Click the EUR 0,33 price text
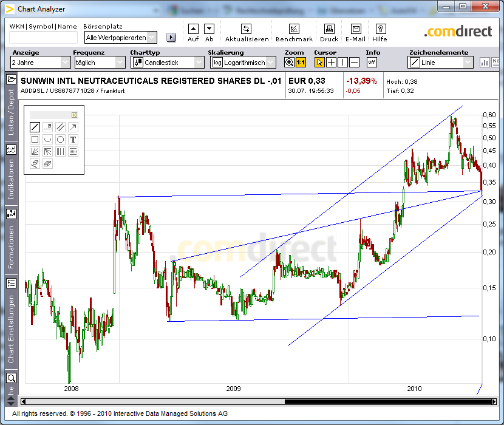 pos(307,81)
